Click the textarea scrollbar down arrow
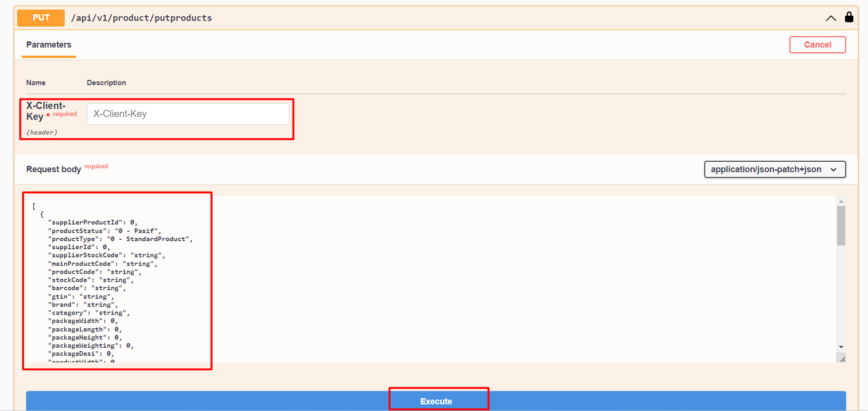This screenshot has height=411, width=868. pos(841,347)
